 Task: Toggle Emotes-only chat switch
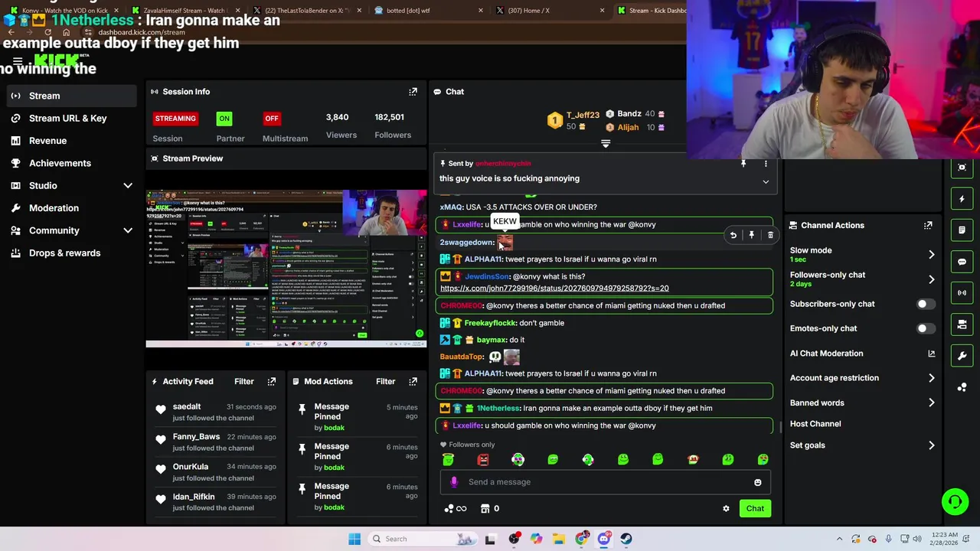click(x=925, y=328)
